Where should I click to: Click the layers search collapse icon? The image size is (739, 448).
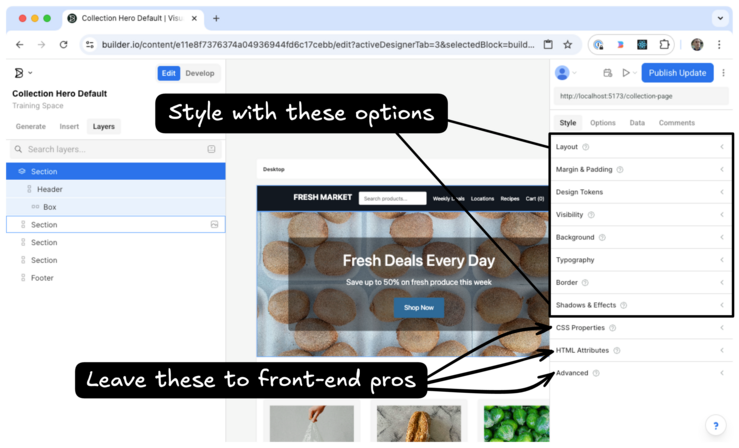click(211, 149)
